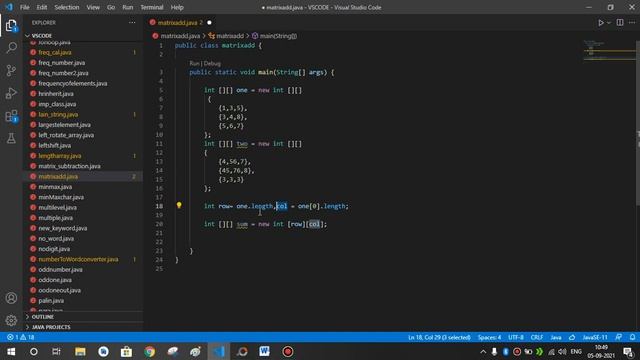This screenshot has width=640, height=360.
Task: Click matrixadd.java in the breadcrumb
Action: [180, 36]
